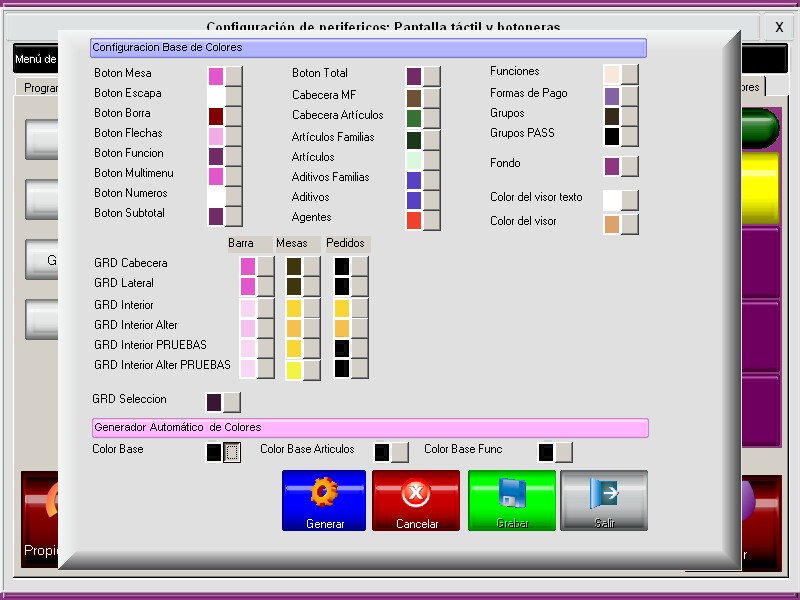Click the gray picker button beside Color Base

coord(232,452)
